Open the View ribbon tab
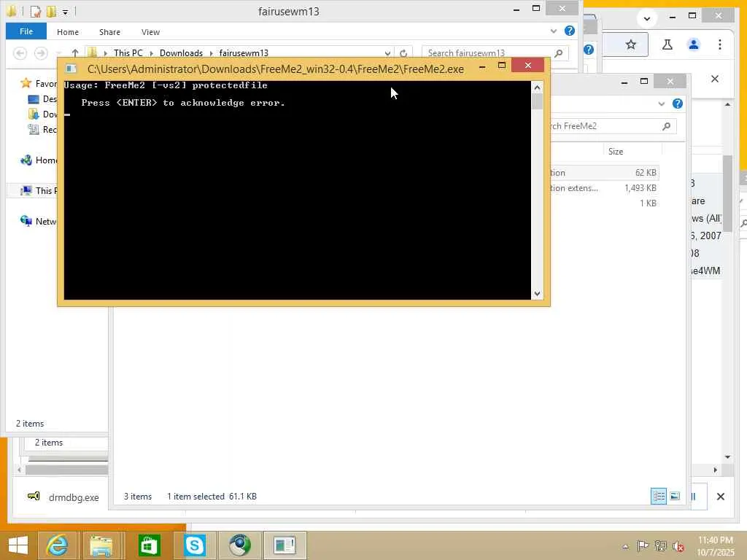This screenshot has width=747, height=560. [150, 32]
